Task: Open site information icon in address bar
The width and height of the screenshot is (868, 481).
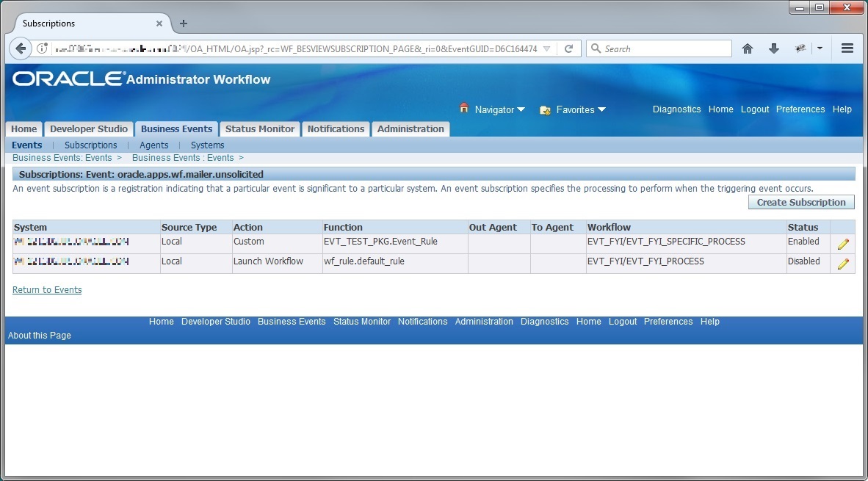Action: [x=42, y=48]
